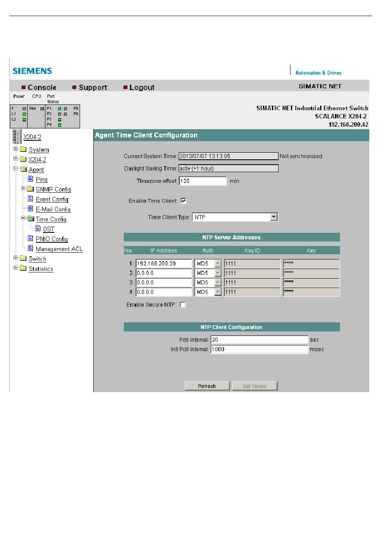Click the DST document icon

(x=38, y=229)
